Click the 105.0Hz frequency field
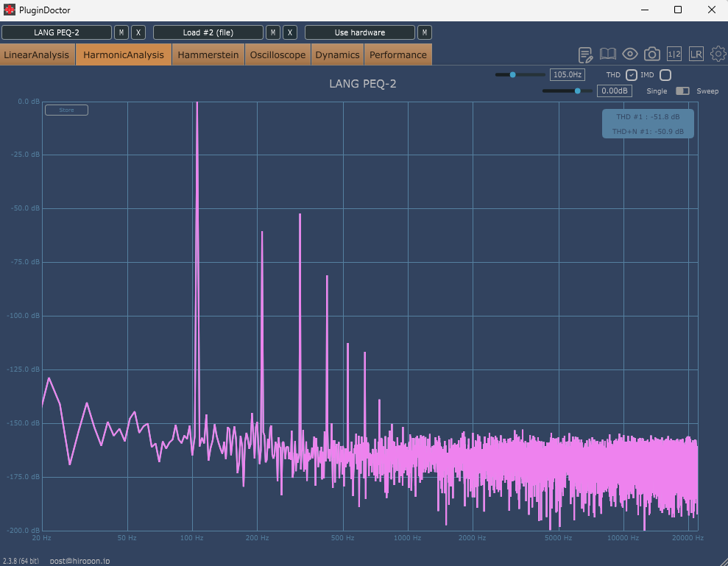728x566 pixels. 568,75
